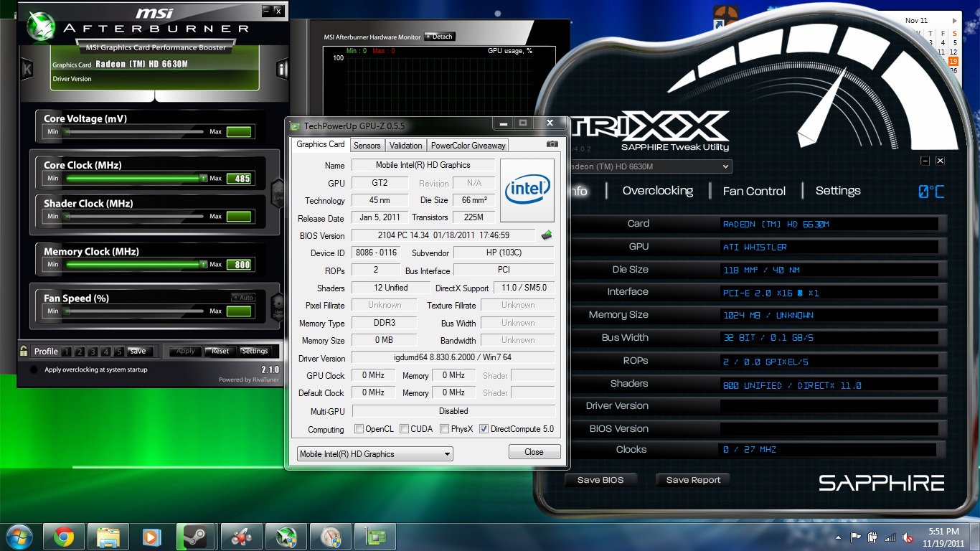The width and height of the screenshot is (980, 551).
Task: Click the Core Clock value field 485
Action: coord(239,179)
